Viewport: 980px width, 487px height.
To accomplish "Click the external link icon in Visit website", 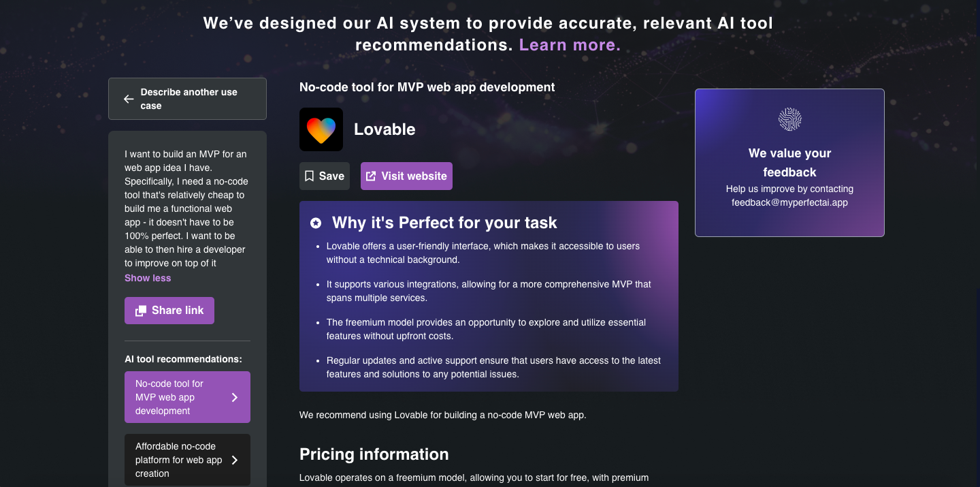I will pyautogui.click(x=371, y=176).
